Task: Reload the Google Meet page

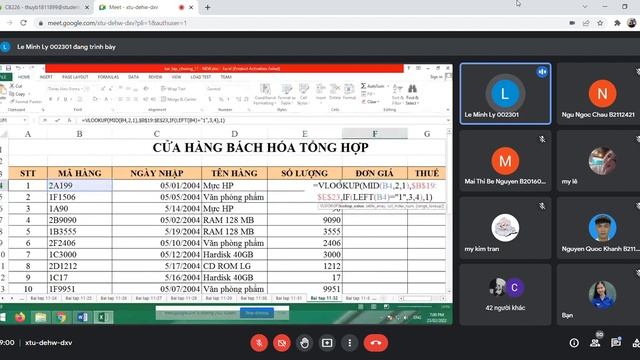Action: 23,23
